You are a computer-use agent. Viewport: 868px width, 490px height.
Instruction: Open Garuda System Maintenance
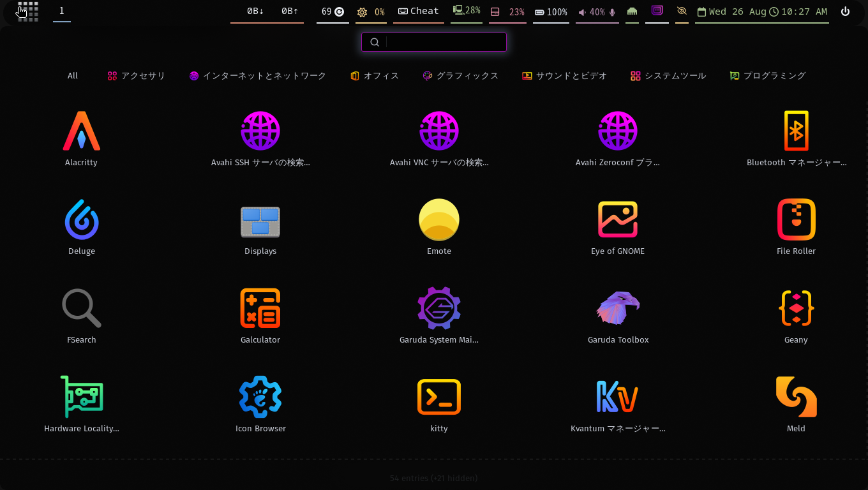point(439,316)
